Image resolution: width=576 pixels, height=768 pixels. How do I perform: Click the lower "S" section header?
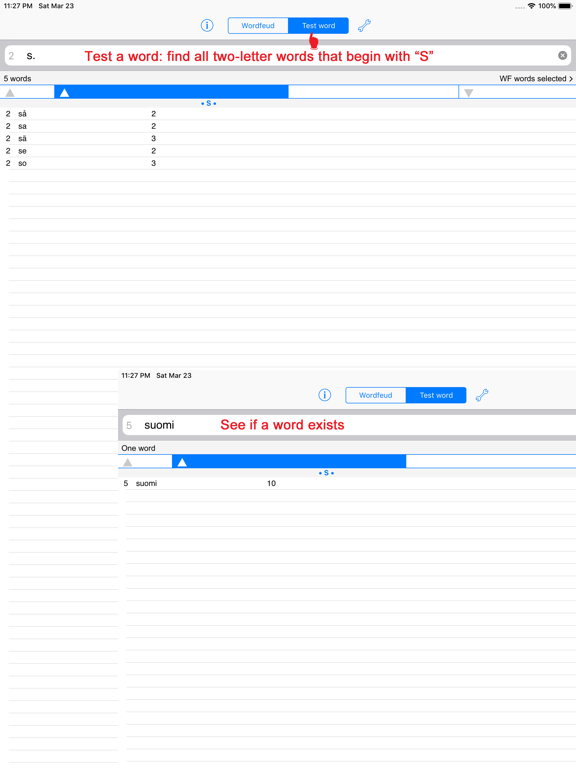pyautogui.click(x=326, y=473)
